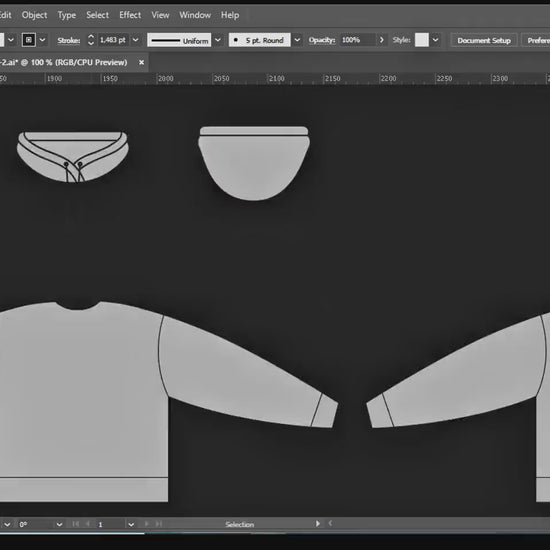The image size is (550, 550).
Task: Click the horizontal ruler at 2100
Action: click(x=276, y=79)
